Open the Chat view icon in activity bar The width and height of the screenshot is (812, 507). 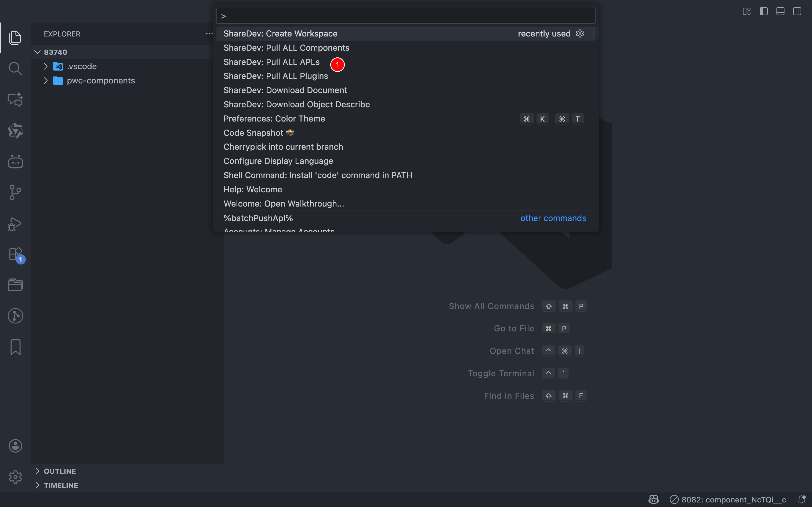pos(15,100)
